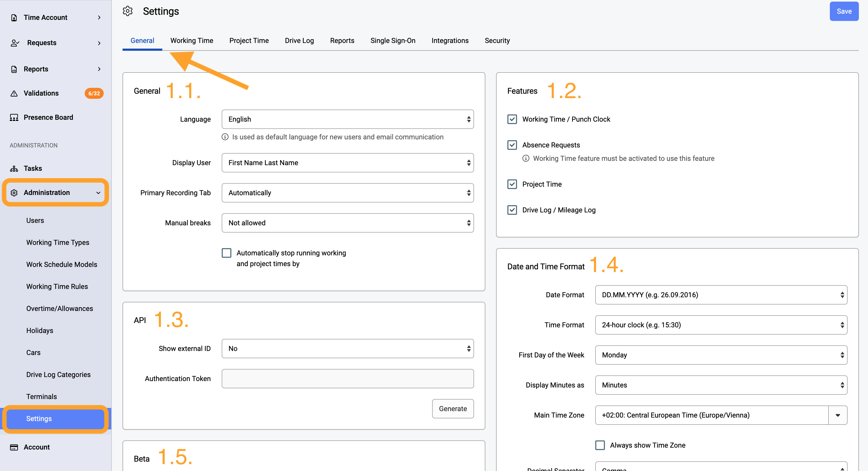
Task: Click the Account card icon
Action: (14, 447)
